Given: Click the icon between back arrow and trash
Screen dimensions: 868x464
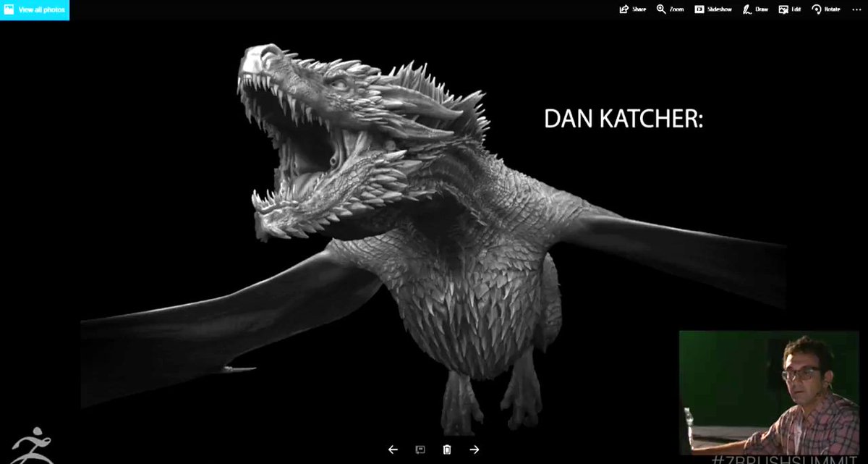Looking at the screenshot, I should pyautogui.click(x=420, y=450).
